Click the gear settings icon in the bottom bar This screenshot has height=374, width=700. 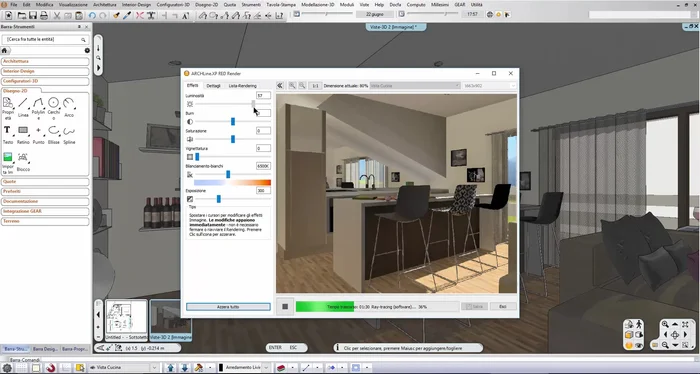[7, 368]
